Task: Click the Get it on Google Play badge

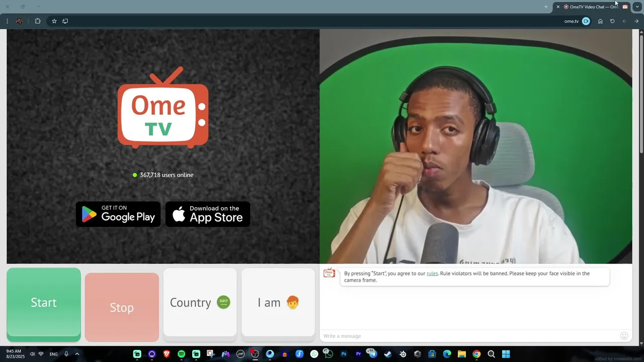Action: click(x=118, y=214)
